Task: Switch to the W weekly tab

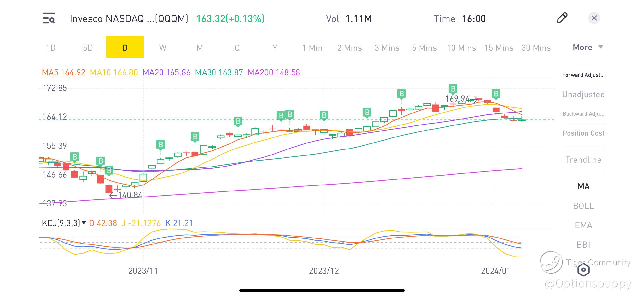Action: (162, 48)
